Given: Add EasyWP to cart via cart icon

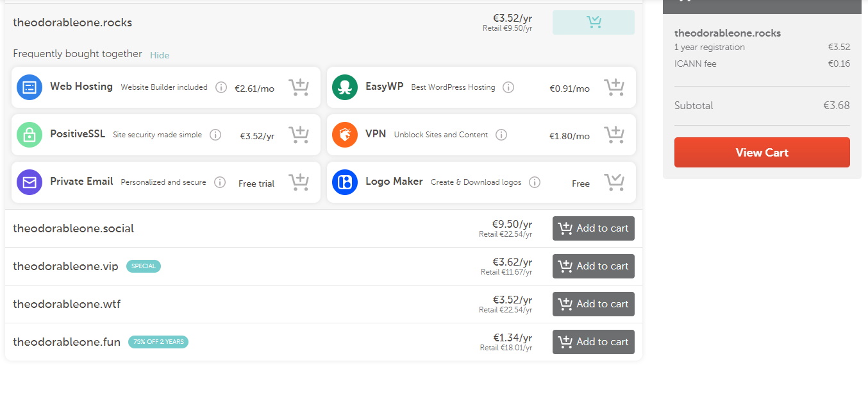Looking at the screenshot, I should pos(614,87).
